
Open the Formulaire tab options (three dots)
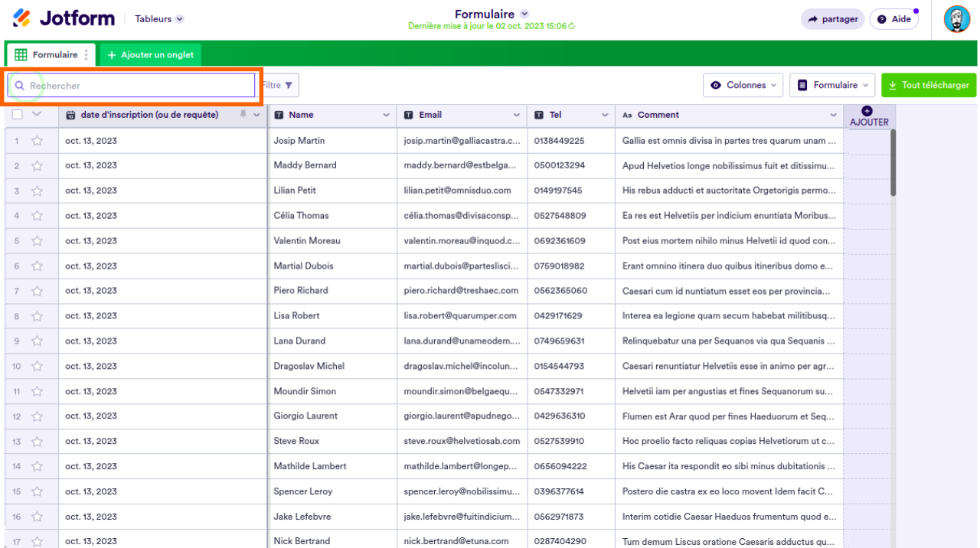pos(87,55)
